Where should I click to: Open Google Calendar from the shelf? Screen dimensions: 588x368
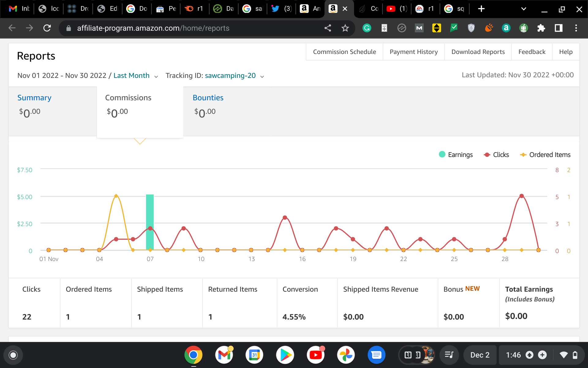click(x=254, y=355)
